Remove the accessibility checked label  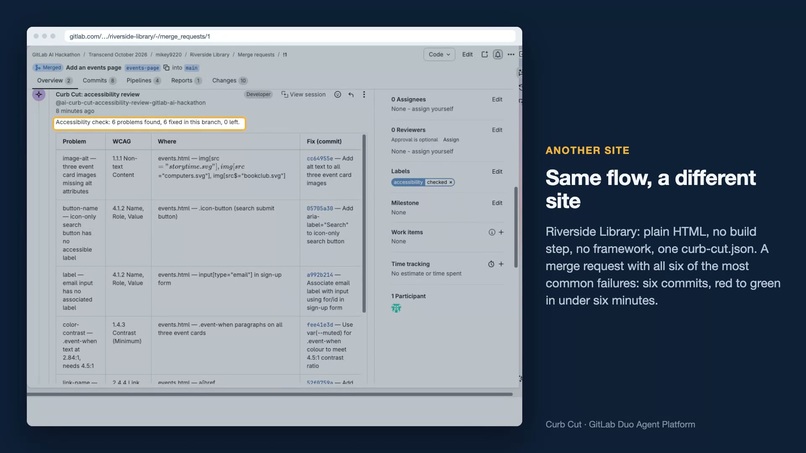[x=451, y=183]
